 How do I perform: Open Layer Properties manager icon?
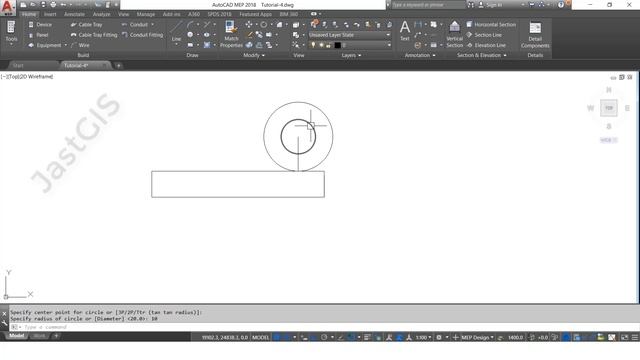(314, 24)
